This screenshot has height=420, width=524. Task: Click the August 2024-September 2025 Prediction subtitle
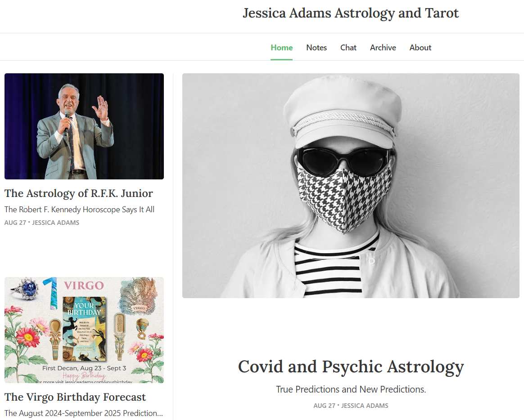point(84,413)
